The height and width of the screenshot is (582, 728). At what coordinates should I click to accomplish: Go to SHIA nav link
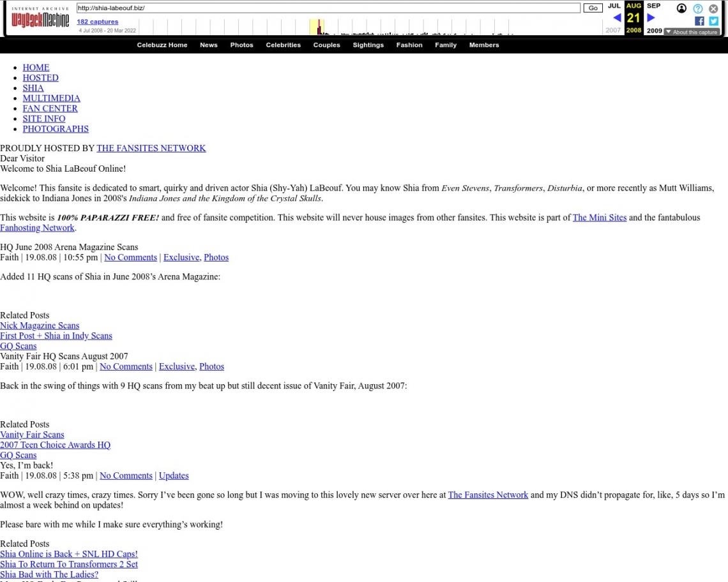coord(33,88)
